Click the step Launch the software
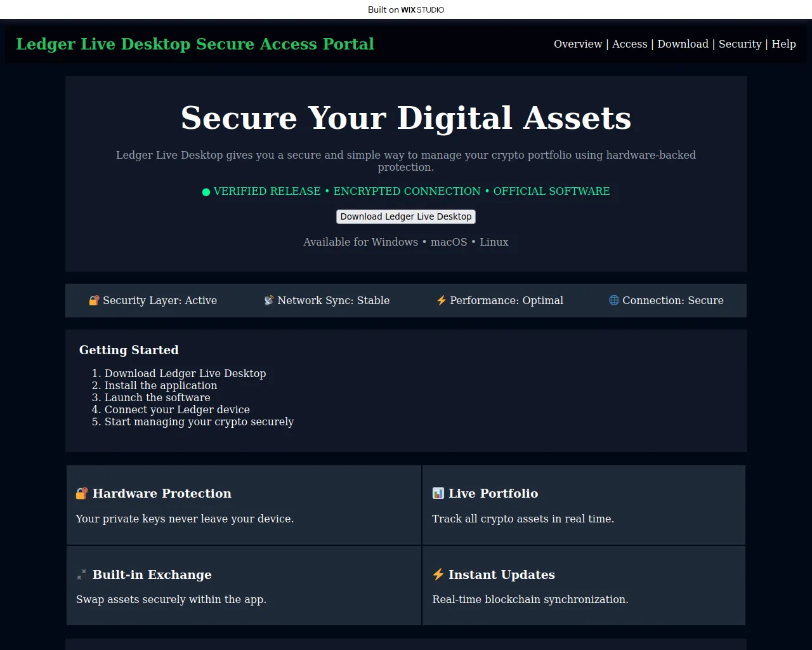 pos(157,397)
